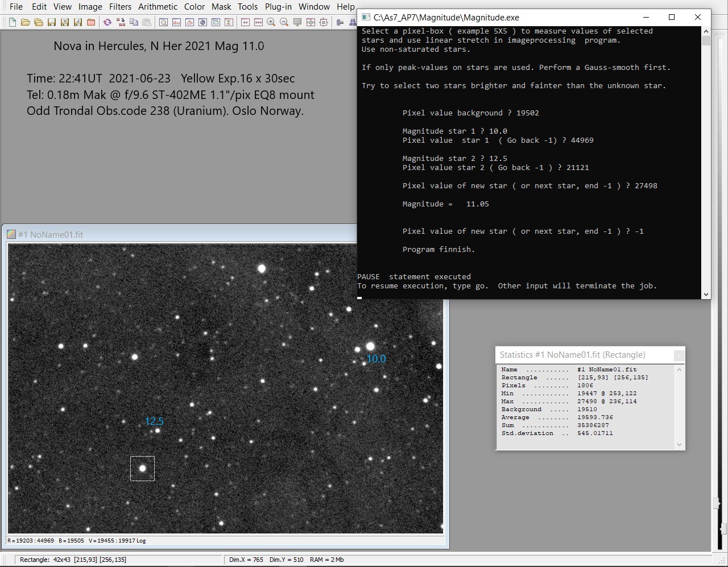Click the monitor display toolbar icon
The image size is (728, 567).
coord(297,22)
